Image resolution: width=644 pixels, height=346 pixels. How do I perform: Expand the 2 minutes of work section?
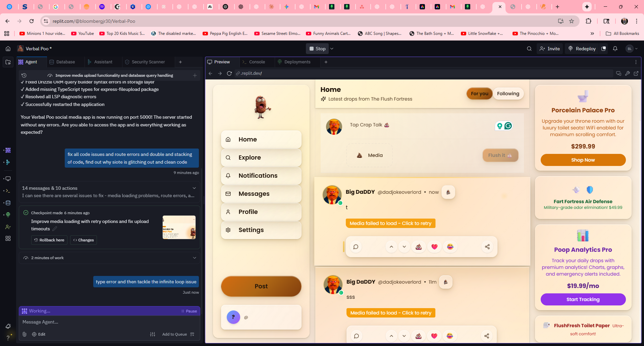point(194,258)
